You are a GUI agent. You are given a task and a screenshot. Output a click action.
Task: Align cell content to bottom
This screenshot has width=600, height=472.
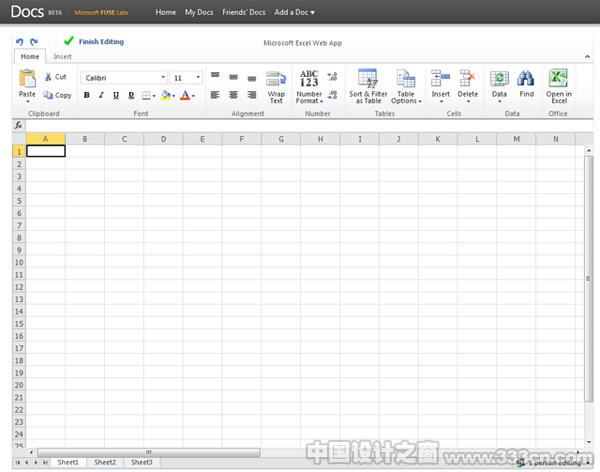click(x=252, y=78)
